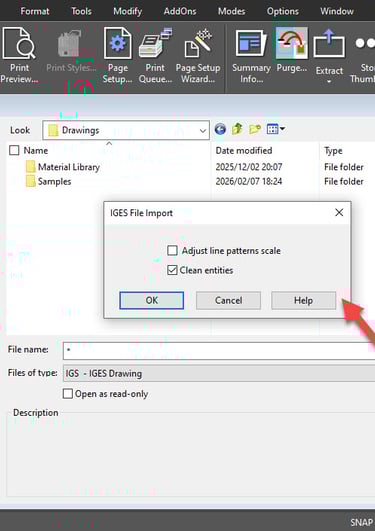This screenshot has height=531, width=375.
Task: Click the 2025/12/02 20:07 date cell
Action: pyautogui.click(x=249, y=167)
